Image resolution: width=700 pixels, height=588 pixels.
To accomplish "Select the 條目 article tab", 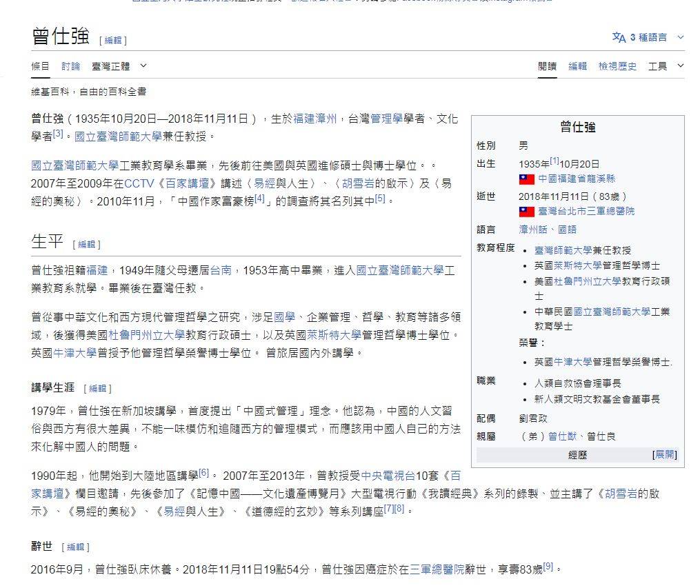I will click(x=40, y=66).
